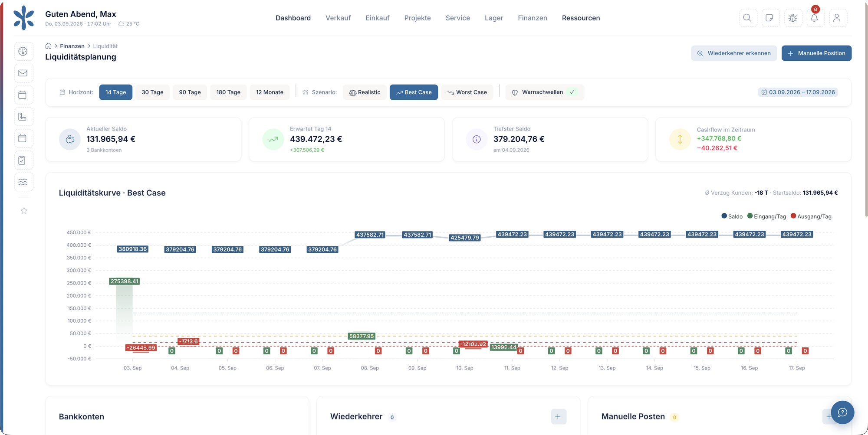This screenshot has height=435, width=868.
Task: Open the Verkauf menu
Action: click(338, 18)
